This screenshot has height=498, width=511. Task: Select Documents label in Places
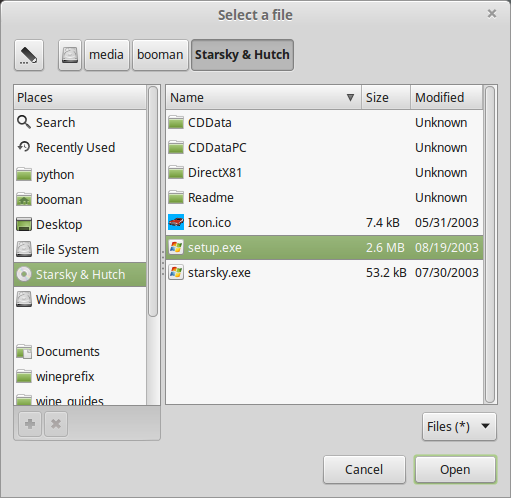(68, 352)
